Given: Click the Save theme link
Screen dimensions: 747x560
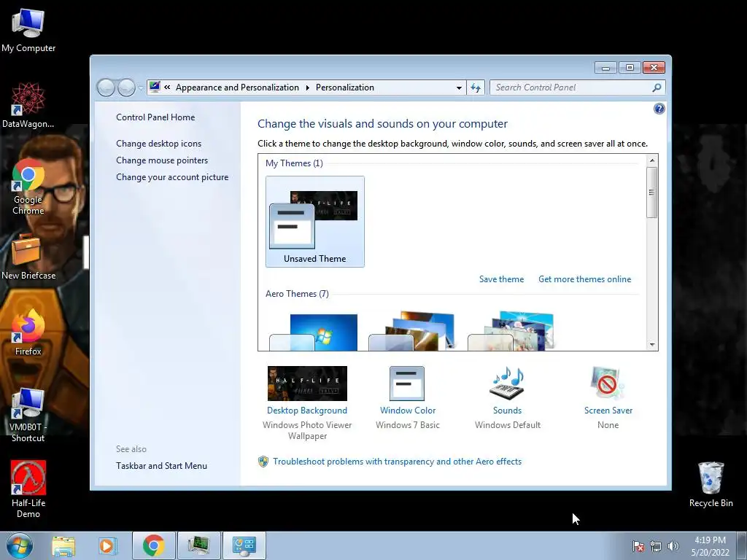Looking at the screenshot, I should (501, 279).
